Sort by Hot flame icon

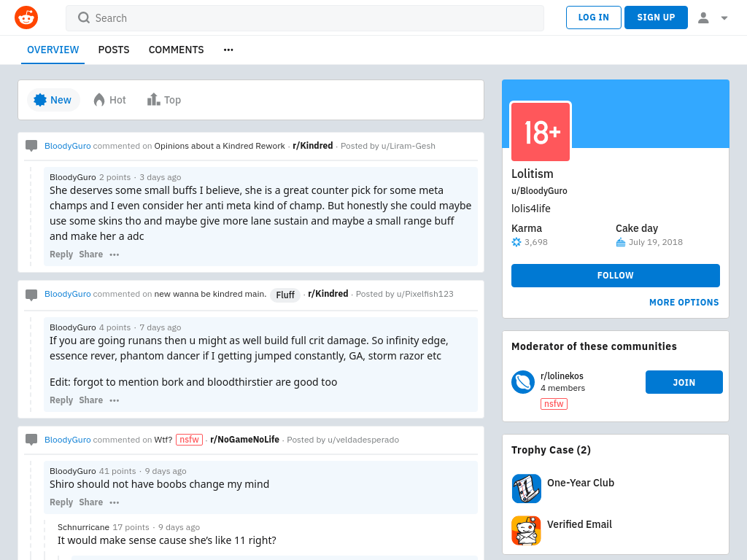[x=99, y=100]
